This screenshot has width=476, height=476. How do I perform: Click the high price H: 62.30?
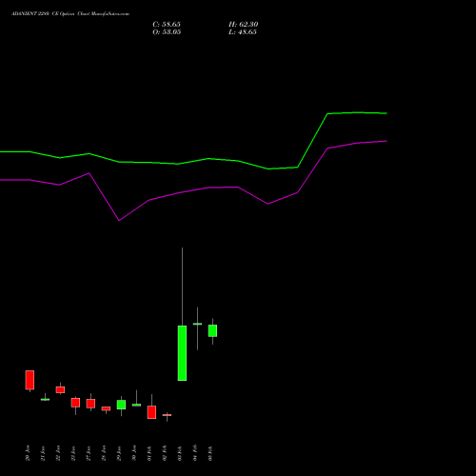(244, 25)
